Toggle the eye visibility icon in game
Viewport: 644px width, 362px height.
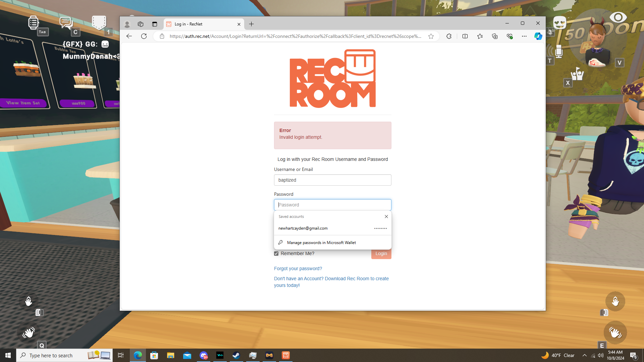click(x=618, y=17)
